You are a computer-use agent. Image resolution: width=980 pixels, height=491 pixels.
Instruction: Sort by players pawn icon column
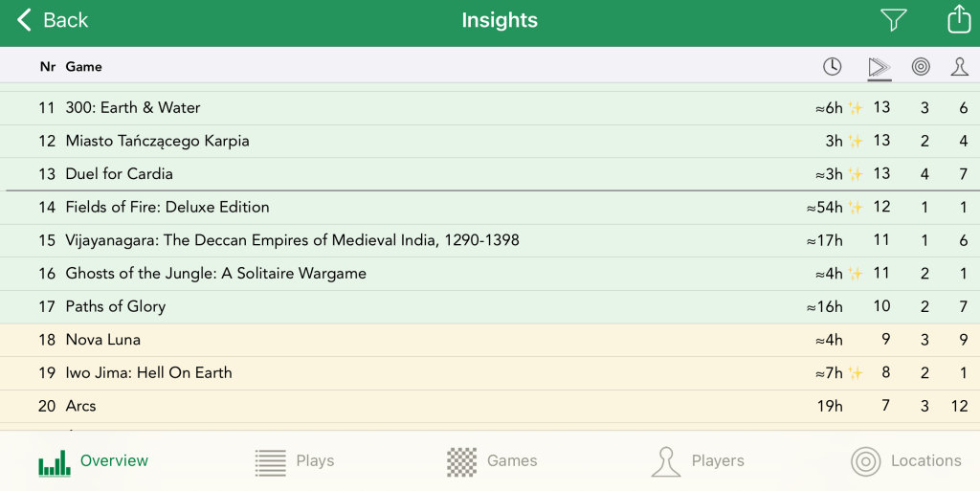point(959,66)
